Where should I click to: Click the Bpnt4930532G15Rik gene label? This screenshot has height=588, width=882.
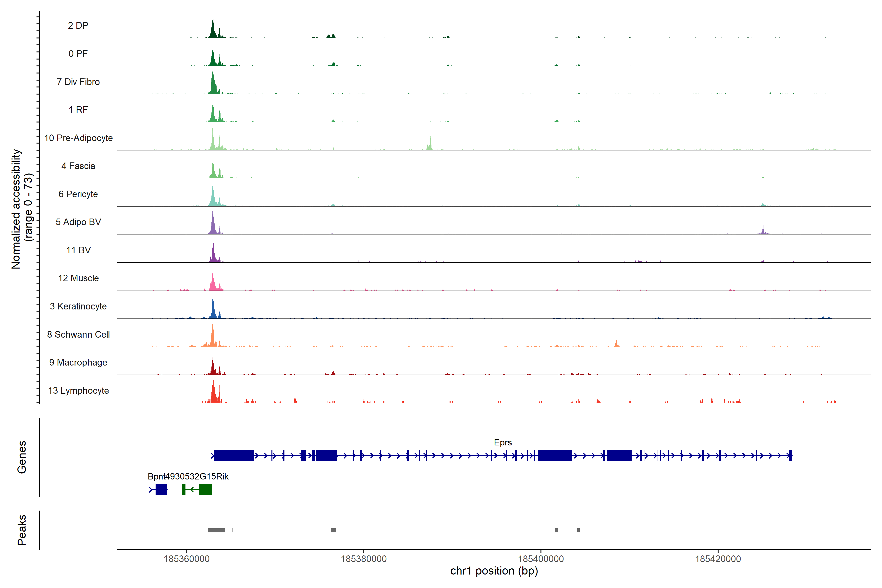(x=188, y=476)
